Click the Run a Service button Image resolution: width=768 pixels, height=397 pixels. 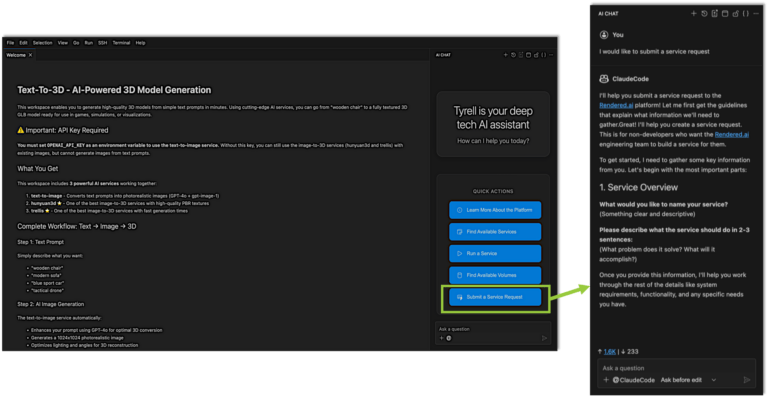click(x=495, y=254)
